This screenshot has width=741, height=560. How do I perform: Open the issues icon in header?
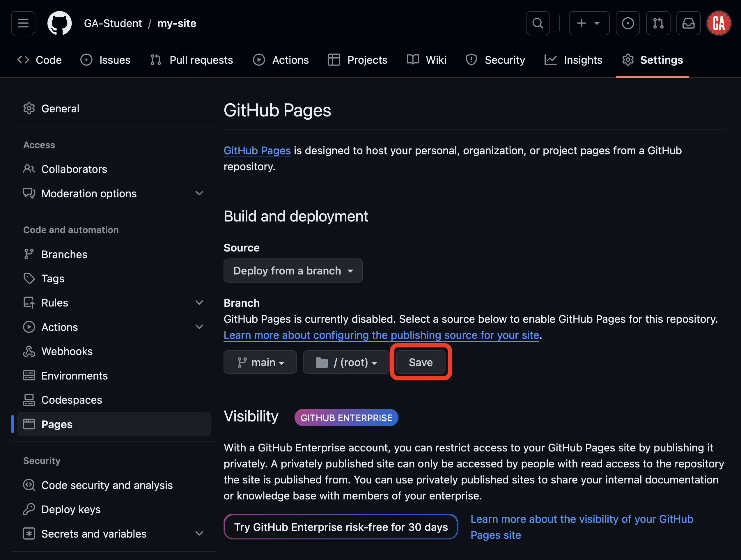point(627,23)
